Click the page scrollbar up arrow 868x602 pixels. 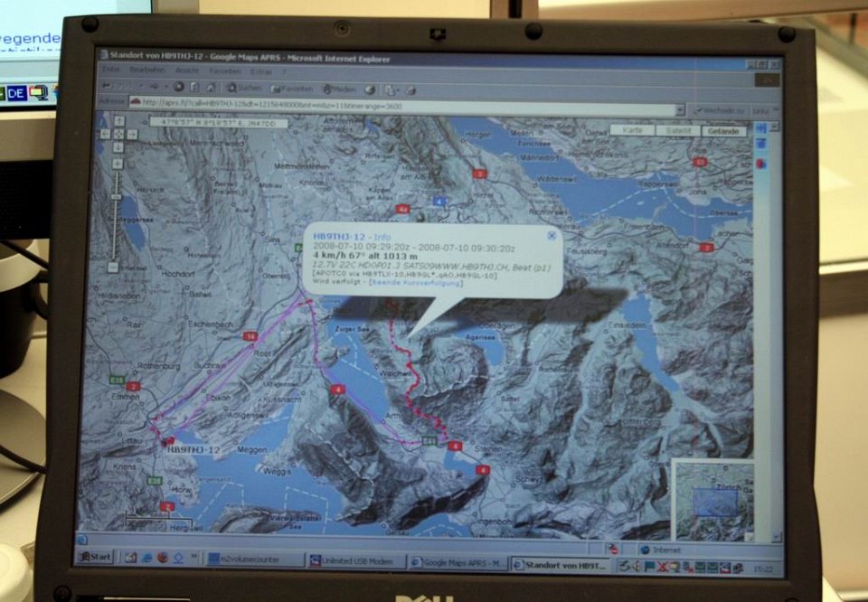pyautogui.click(x=775, y=127)
